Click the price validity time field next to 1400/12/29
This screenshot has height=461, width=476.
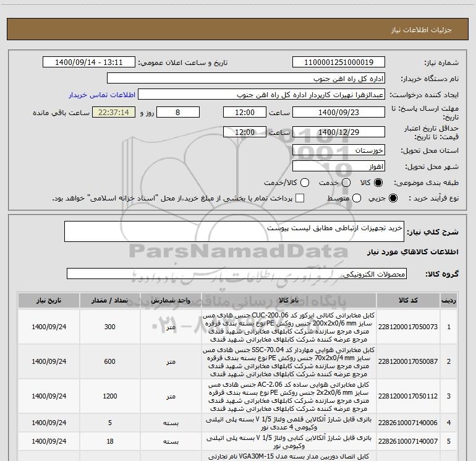(245, 132)
